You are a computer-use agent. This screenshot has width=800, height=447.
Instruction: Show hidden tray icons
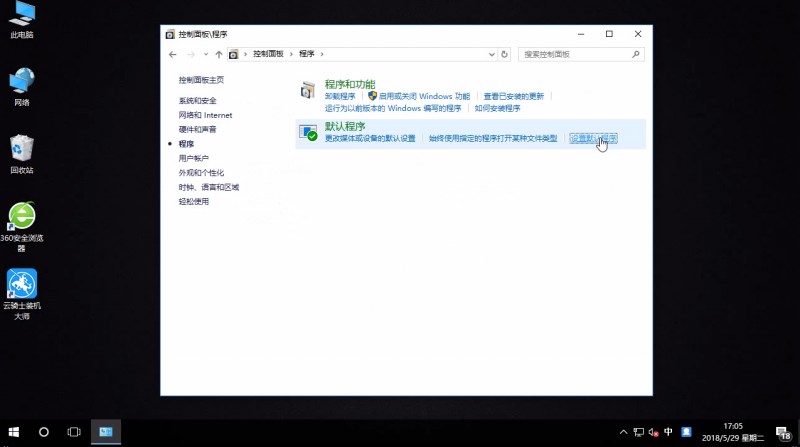623,432
